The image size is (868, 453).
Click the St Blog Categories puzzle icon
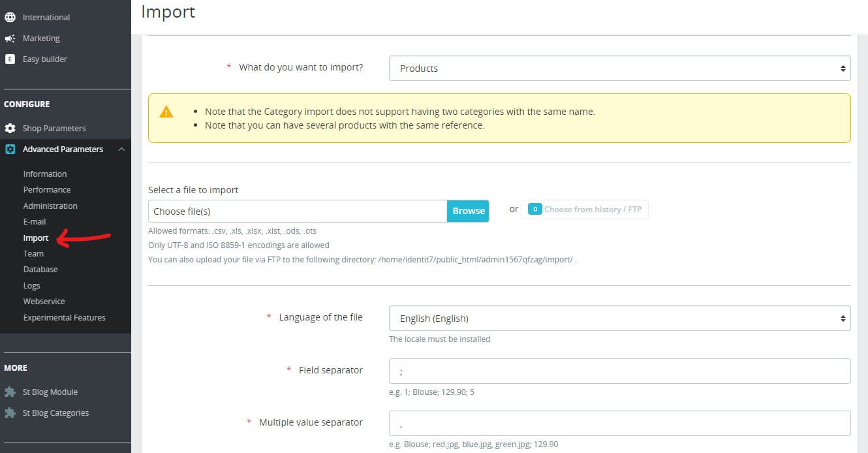(10, 413)
